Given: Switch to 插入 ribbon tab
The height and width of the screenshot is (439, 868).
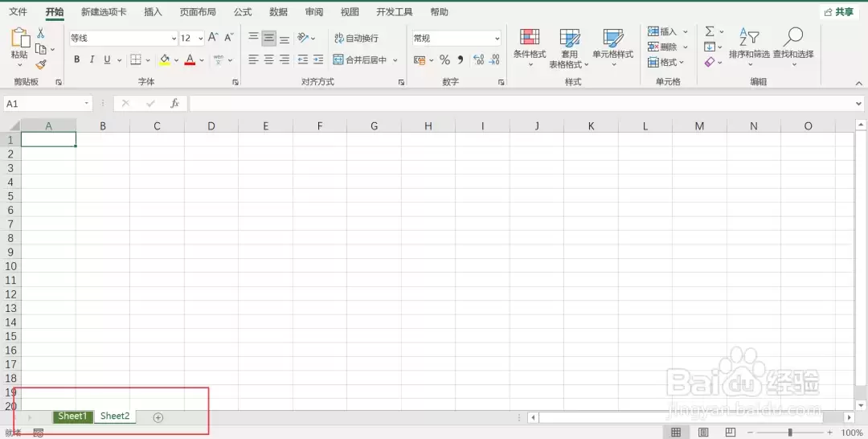Looking at the screenshot, I should (153, 11).
